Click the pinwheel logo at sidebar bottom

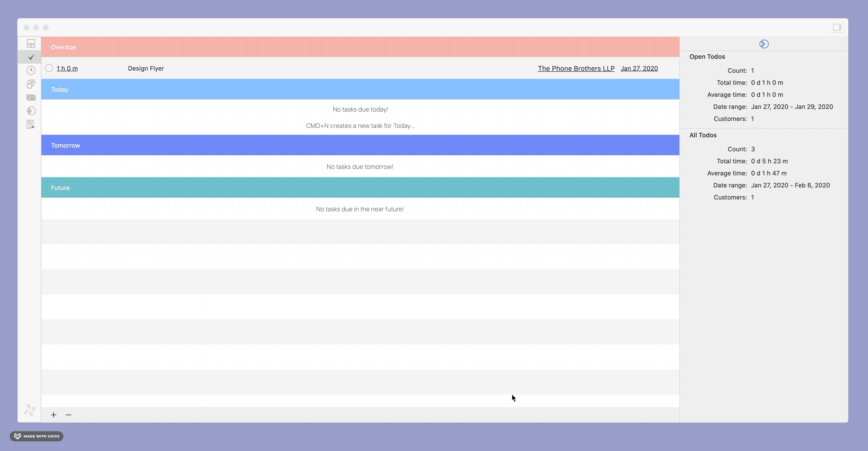pos(30,410)
